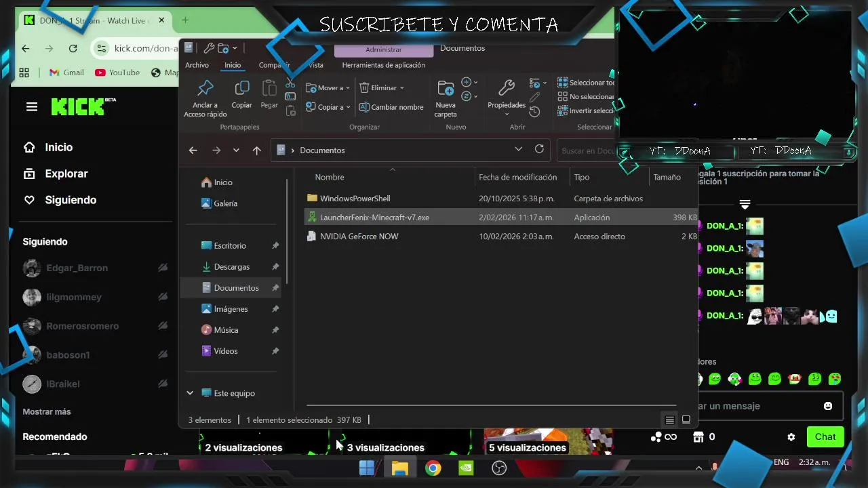
Task: Click the Copiar icon in Portapapeles group
Action: point(241,88)
